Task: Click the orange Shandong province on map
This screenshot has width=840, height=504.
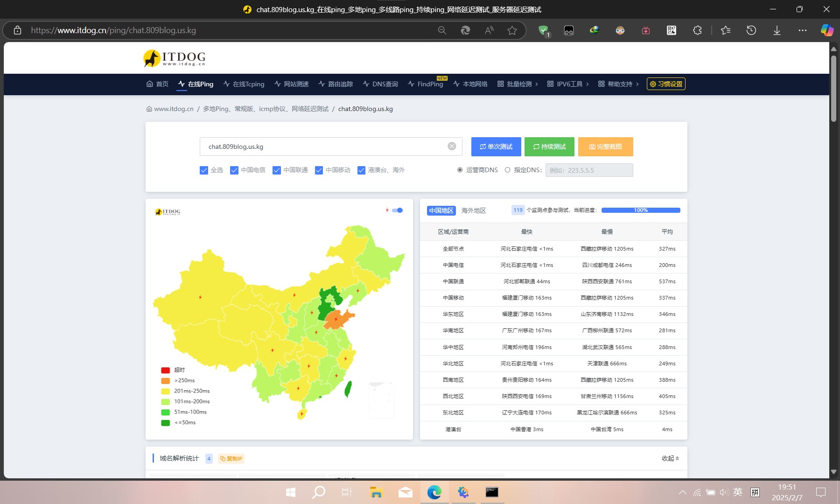Action: (x=339, y=320)
